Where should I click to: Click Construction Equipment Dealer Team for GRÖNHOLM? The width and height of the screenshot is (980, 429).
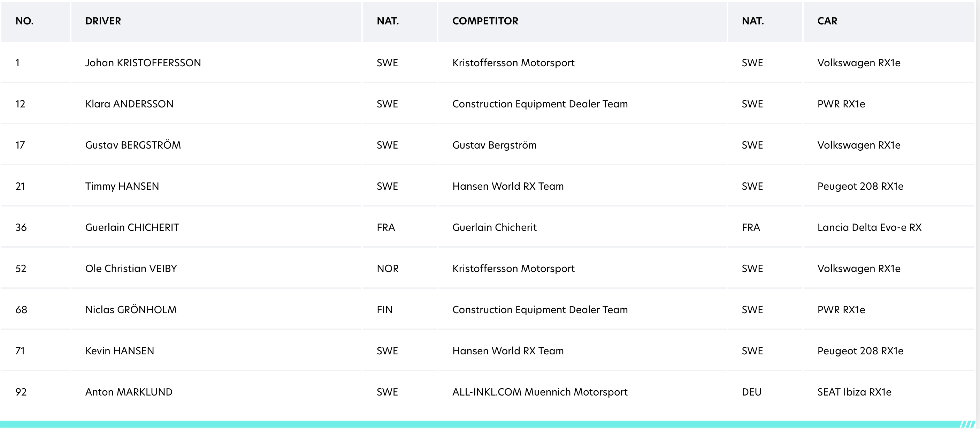pos(540,309)
